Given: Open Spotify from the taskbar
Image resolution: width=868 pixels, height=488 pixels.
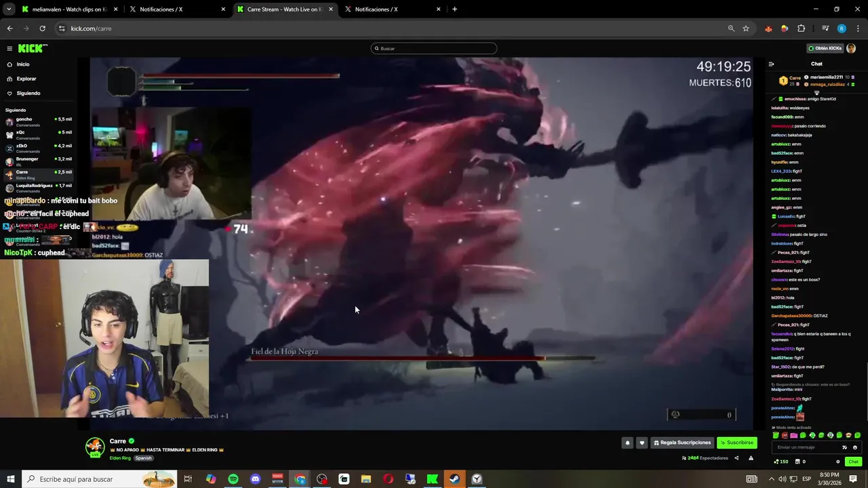Looking at the screenshot, I should [x=233, y=479].
